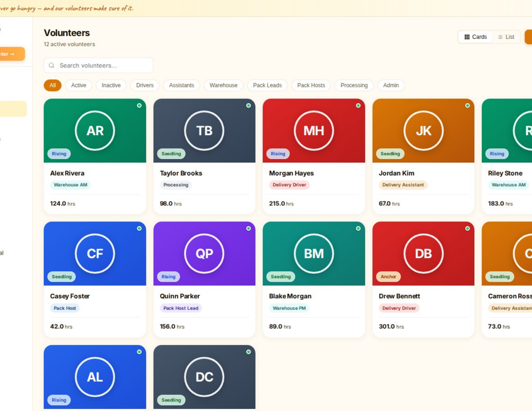532x411 pixels.
Task: Click Jordan Kim's JK avatar
Action: click(423, 131)
